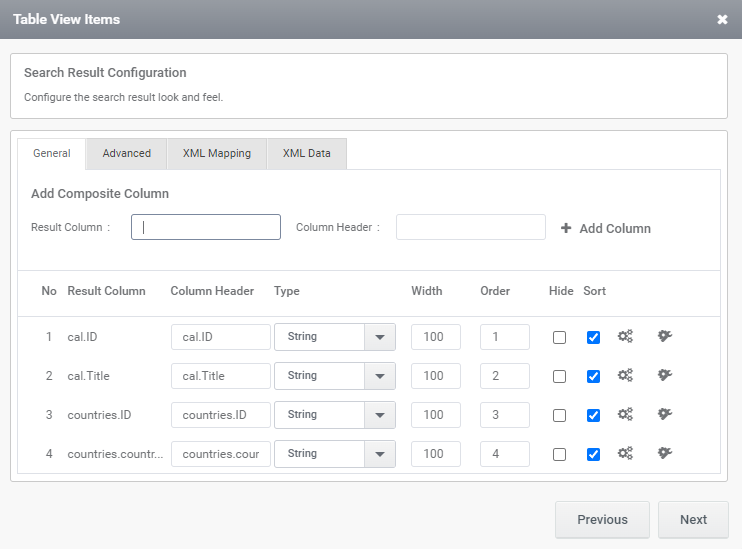Open gears settings icon for cal.Title row
Viewport: 742px width, 549px height.
625,375
